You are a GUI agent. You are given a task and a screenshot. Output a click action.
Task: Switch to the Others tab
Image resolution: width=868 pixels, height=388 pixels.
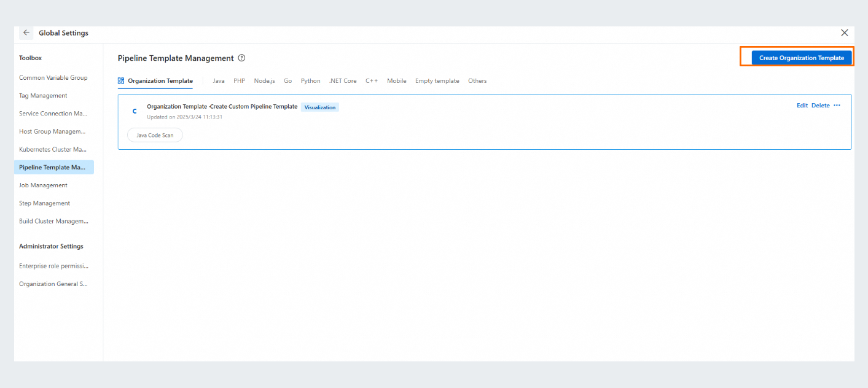(477, 81)
